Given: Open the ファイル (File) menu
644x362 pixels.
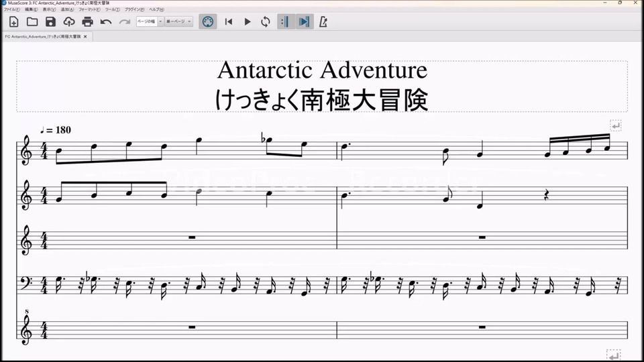Looking at the screenshot, I should click(x=11, y=9).
